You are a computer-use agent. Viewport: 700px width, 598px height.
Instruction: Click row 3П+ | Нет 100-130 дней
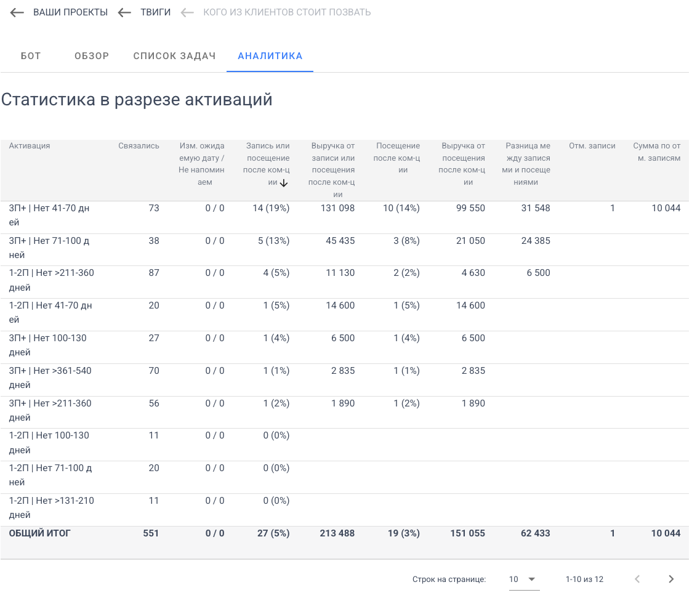point(345,347)
